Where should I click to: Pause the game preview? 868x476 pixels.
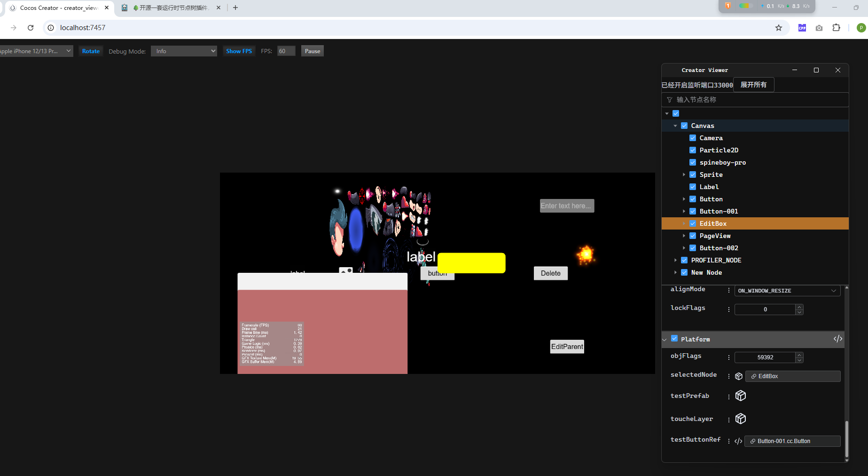[313, 51]
